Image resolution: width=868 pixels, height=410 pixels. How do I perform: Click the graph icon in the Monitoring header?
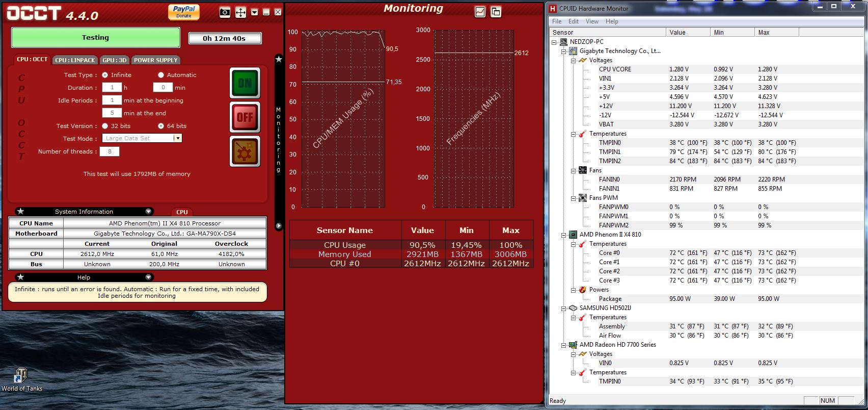click(480, 12)
